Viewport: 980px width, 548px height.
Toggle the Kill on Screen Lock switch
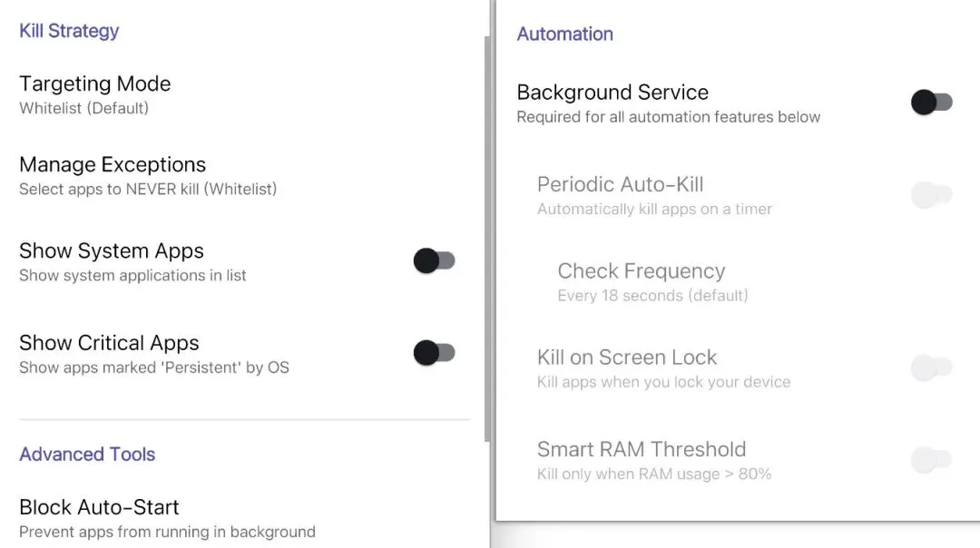[931, 367]
